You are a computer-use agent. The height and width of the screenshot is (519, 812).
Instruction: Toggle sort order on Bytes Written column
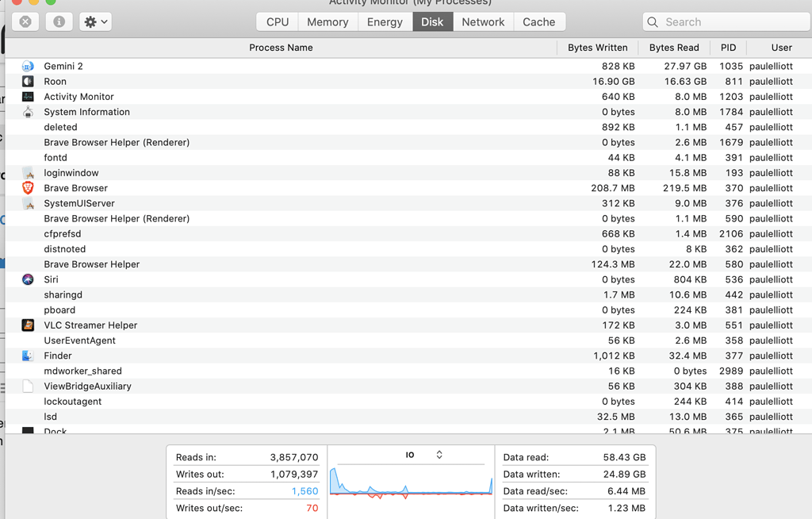597,48
